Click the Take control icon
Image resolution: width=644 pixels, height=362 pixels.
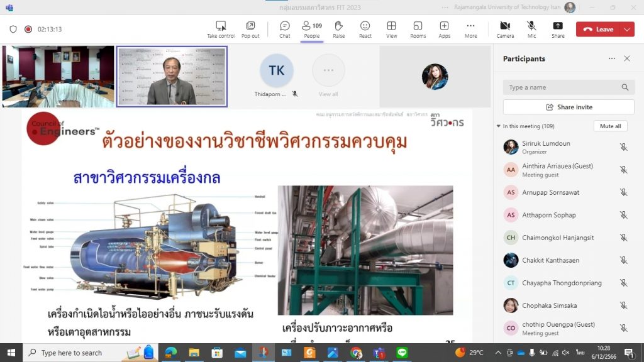(221, 29)
